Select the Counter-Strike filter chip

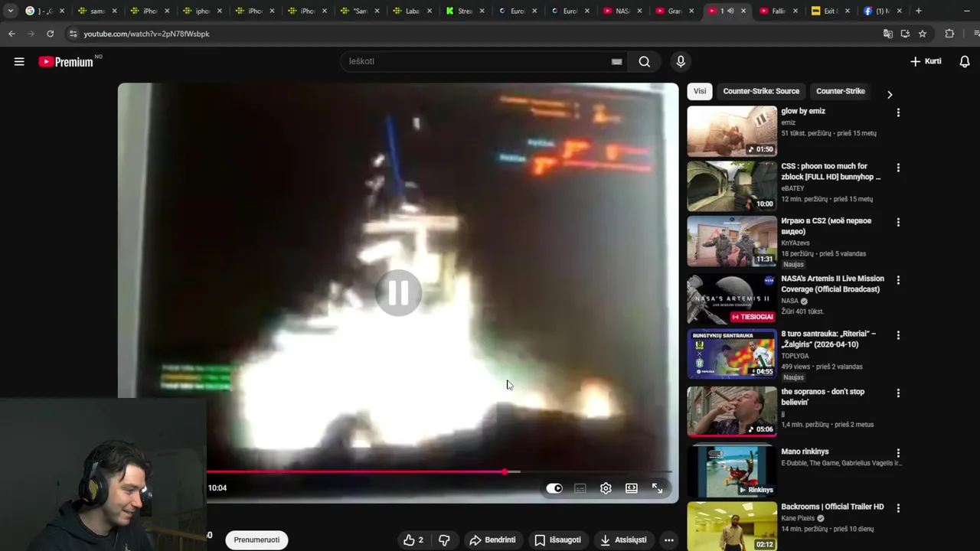click(840, 91)
